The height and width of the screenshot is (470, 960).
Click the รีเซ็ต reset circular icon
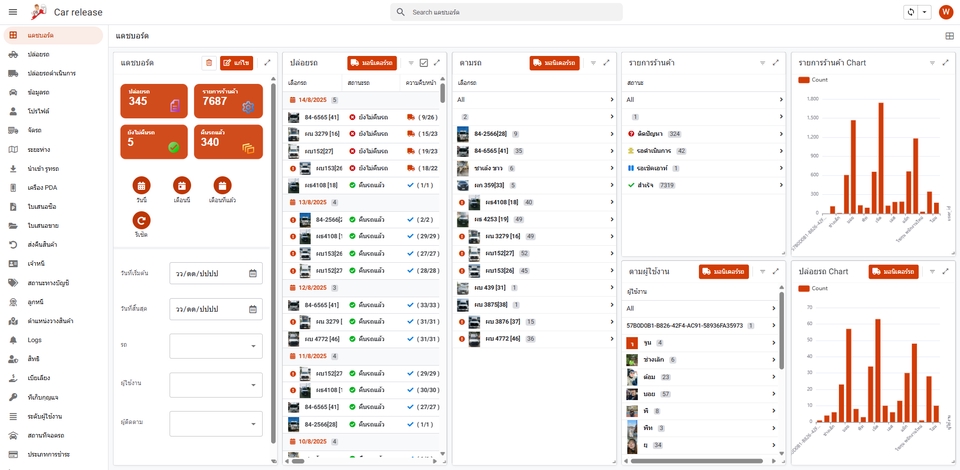click(141, 220)
